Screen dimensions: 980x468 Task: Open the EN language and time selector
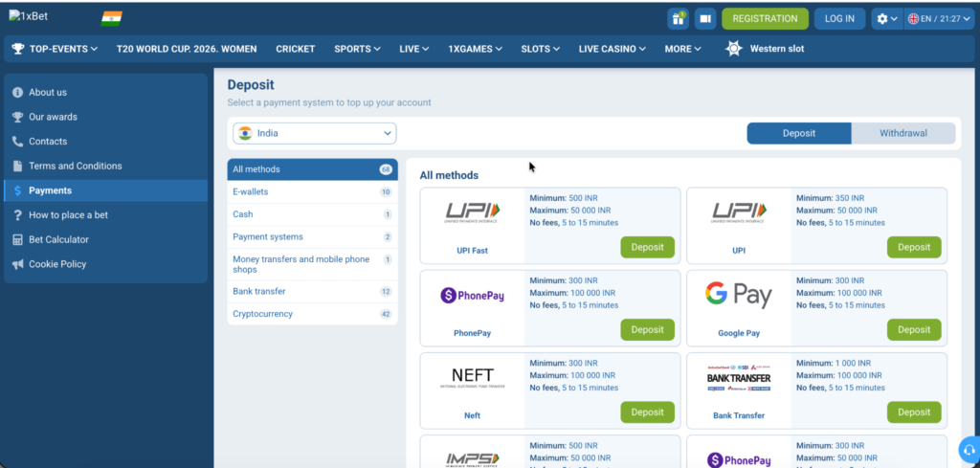(x=939, y=19)
